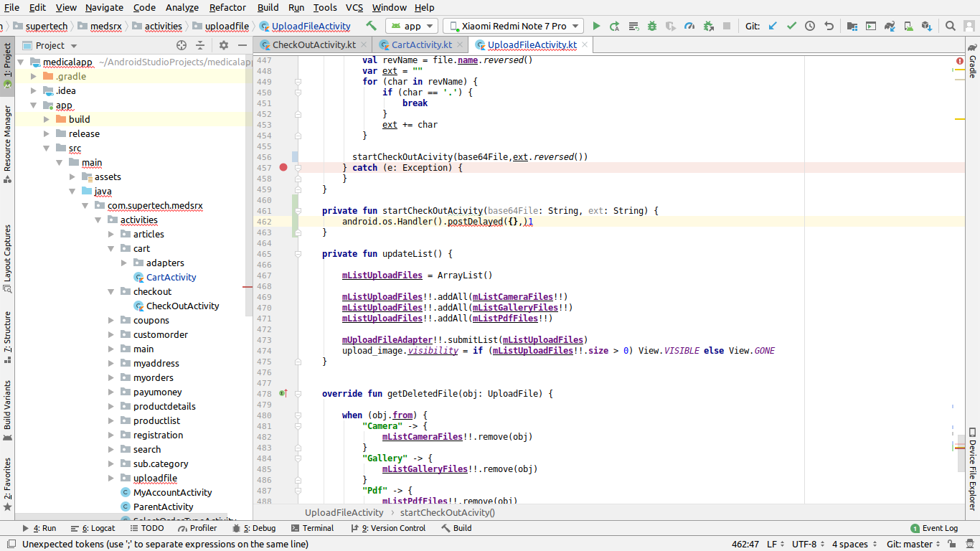Select CheckOutActivity in project tree
Image resolution: width=980 pixels, height=551 pixels.
coord(183,306)
